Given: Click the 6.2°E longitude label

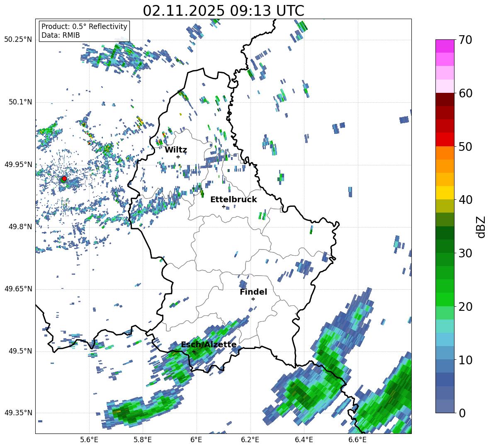Looking at the screenshot, I should (x=250, y=440).
